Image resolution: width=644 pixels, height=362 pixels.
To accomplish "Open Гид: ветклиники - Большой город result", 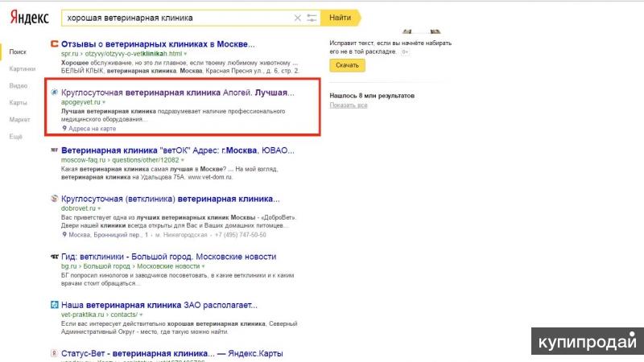I will pyautogui.click(x=168, y=257).
